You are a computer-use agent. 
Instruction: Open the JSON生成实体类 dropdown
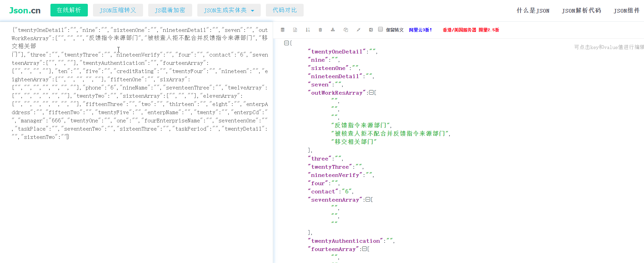point(229,10)
